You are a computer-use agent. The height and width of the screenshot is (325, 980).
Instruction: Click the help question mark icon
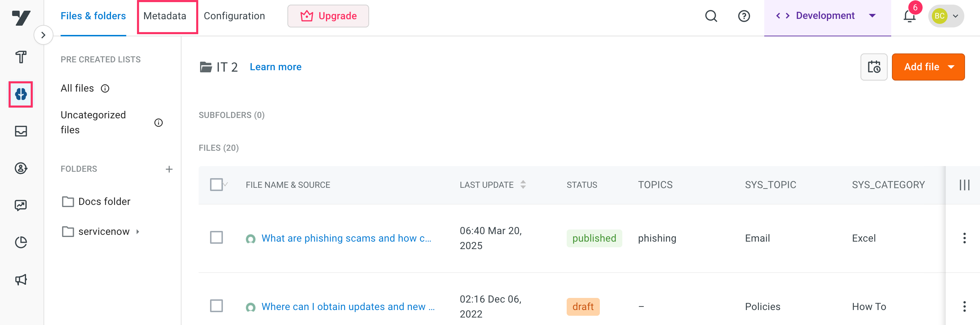744,16
